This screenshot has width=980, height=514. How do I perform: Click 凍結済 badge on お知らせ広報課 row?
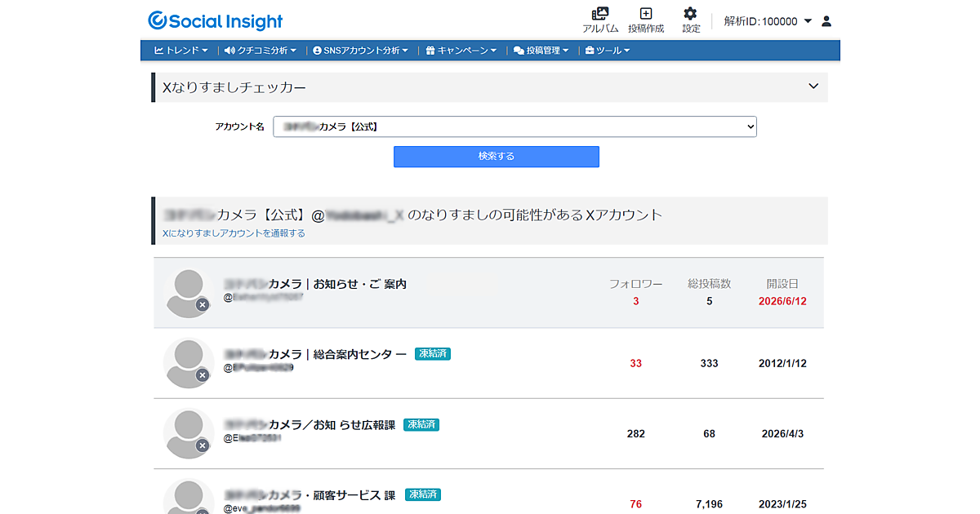tap(421, 424)
